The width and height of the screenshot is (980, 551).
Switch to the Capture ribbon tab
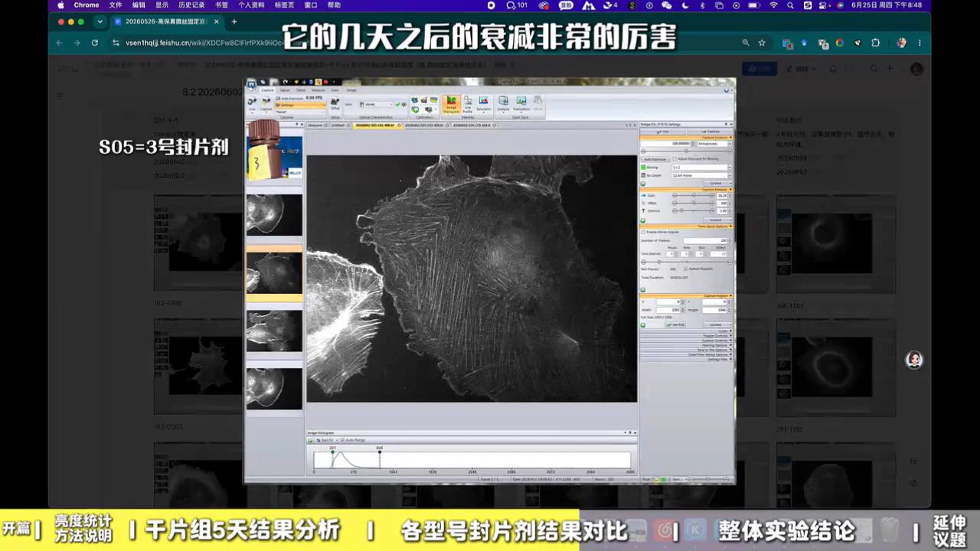(x=267, y=90)
